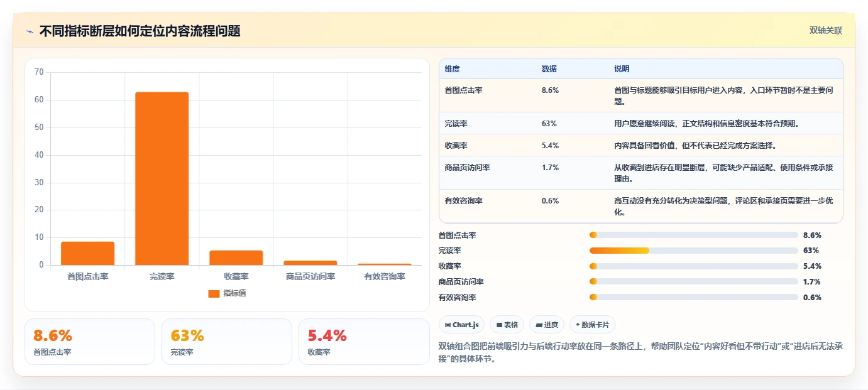Click the description starting 用户愿意继续阅读

(x=709, y=124)
